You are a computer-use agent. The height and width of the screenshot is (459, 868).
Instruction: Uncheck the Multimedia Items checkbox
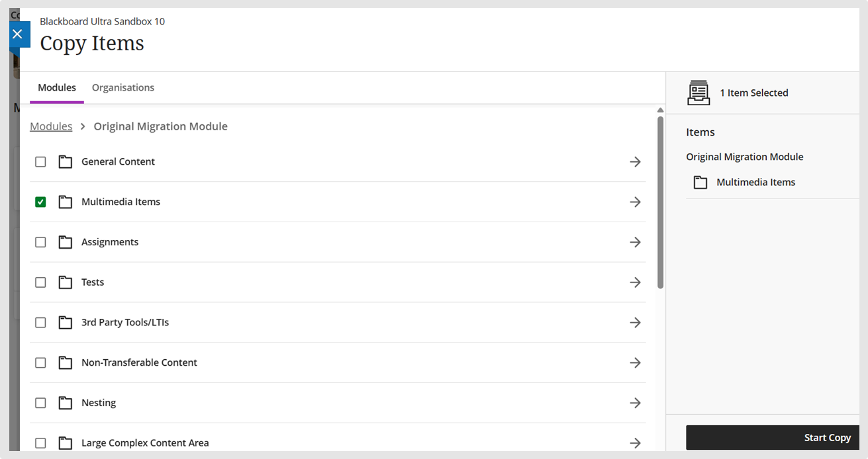click(x=40, y=202)
